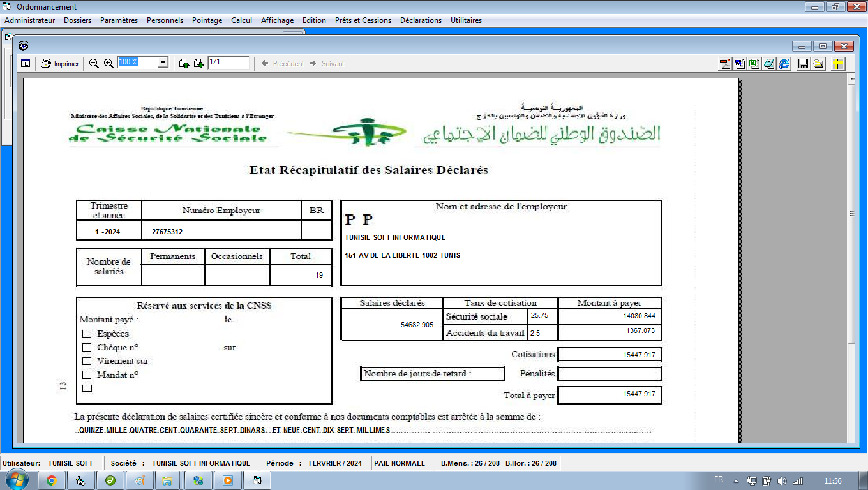Open a report file with folder icon
The width and height of the screenshot is (868, 490).
point(818,63)
